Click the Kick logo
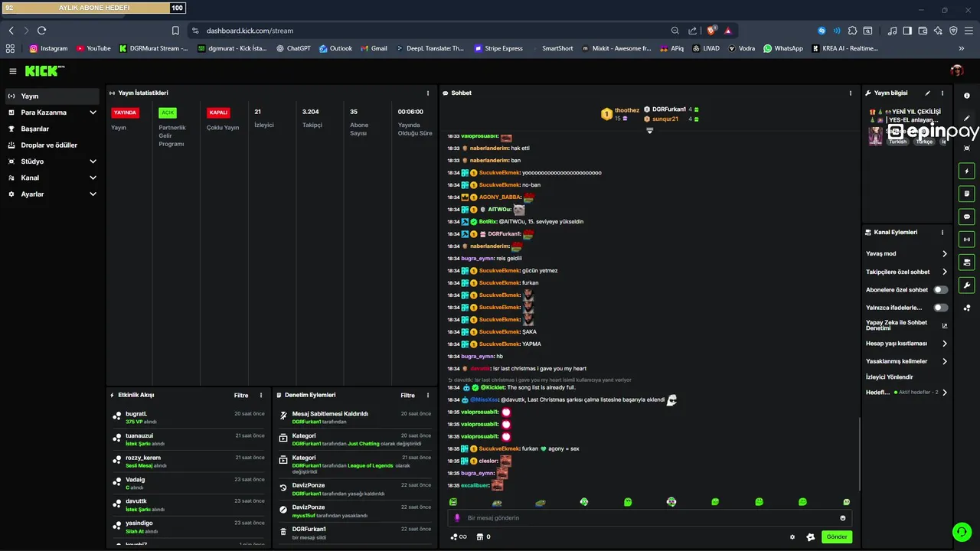 [44, 71]
